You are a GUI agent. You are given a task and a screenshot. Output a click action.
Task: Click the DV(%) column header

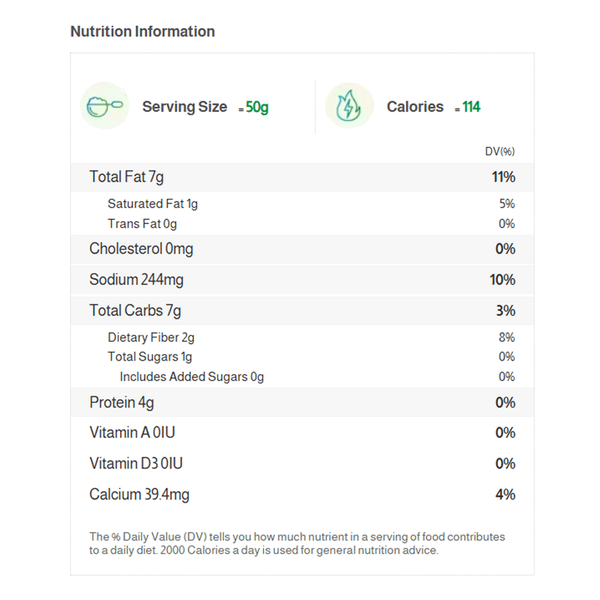tap(499, 151)
